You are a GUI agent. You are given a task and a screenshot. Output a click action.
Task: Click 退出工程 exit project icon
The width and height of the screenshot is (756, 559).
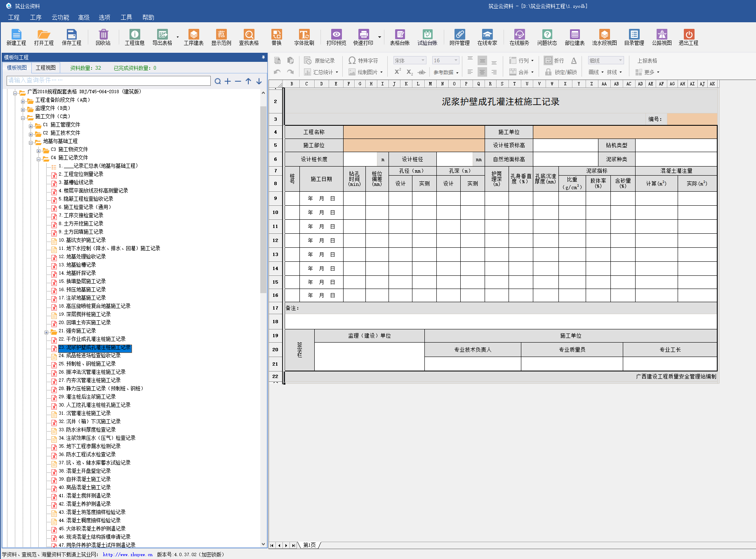[689, 37]
